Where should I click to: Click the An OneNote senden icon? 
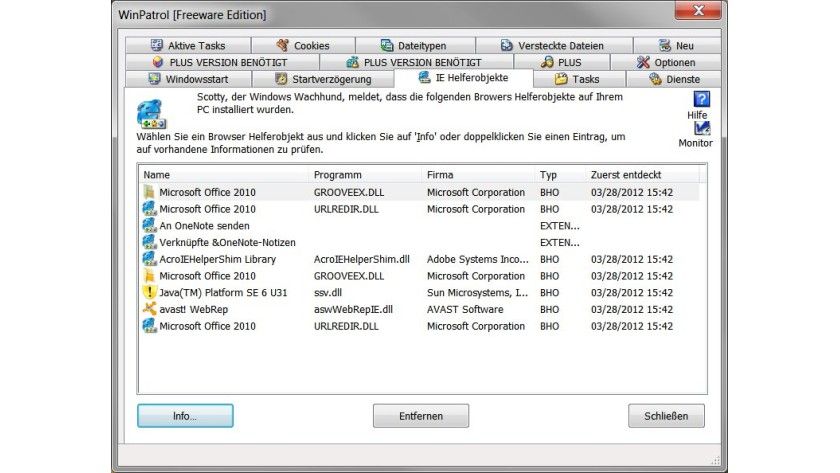click(149, 225)
